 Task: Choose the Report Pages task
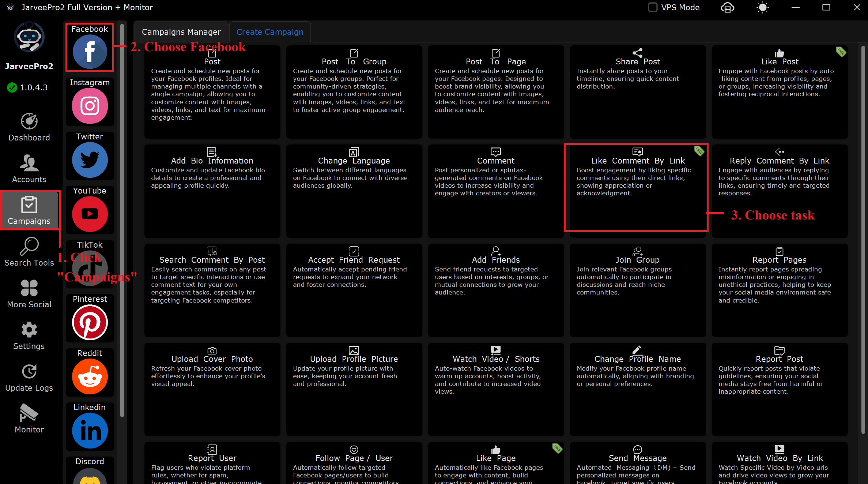780,290
